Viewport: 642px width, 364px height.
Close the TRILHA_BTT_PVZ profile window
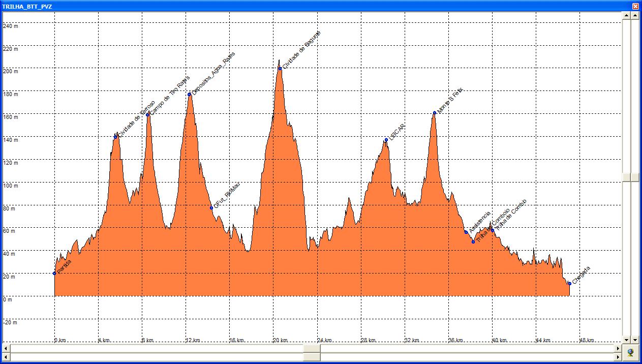(x=635, y=6)
